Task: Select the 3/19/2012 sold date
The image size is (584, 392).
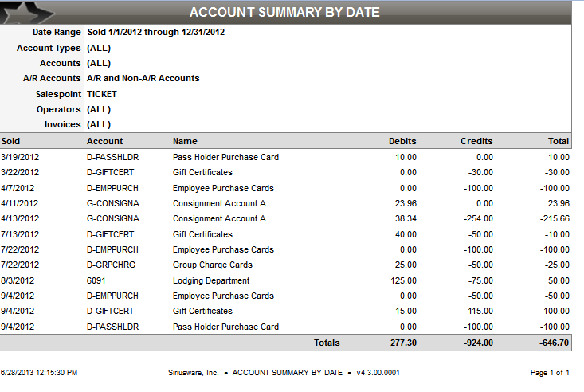Action: click(20, 157)
